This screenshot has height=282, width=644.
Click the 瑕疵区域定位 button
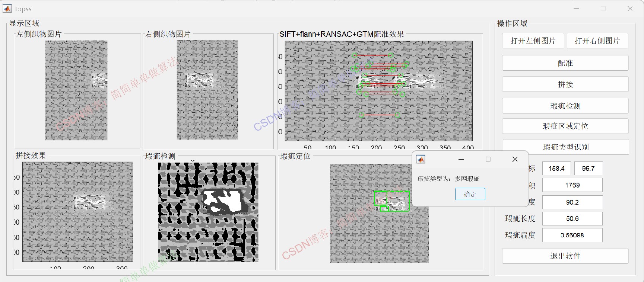click(x=565, y=126)
